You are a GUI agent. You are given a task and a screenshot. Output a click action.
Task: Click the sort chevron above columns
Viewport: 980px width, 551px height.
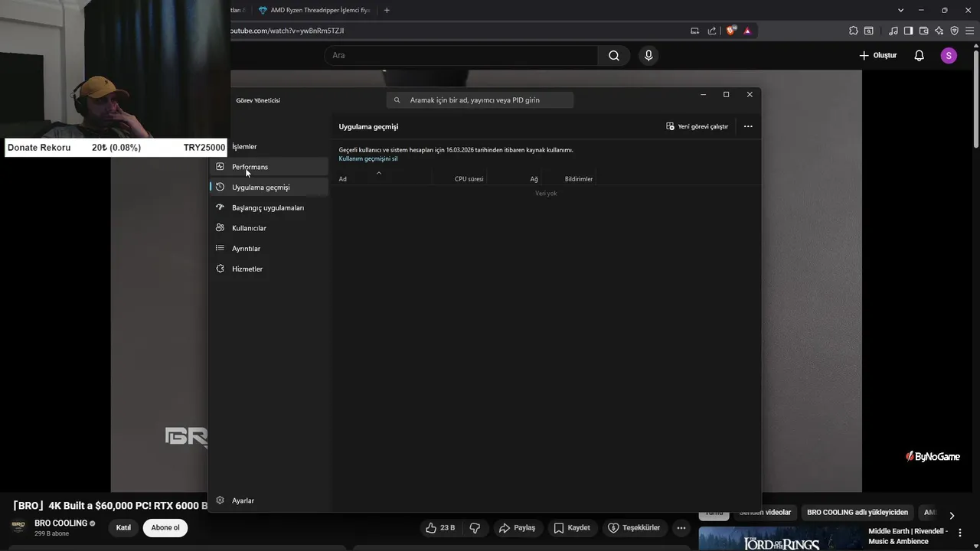tap(378, 173)
